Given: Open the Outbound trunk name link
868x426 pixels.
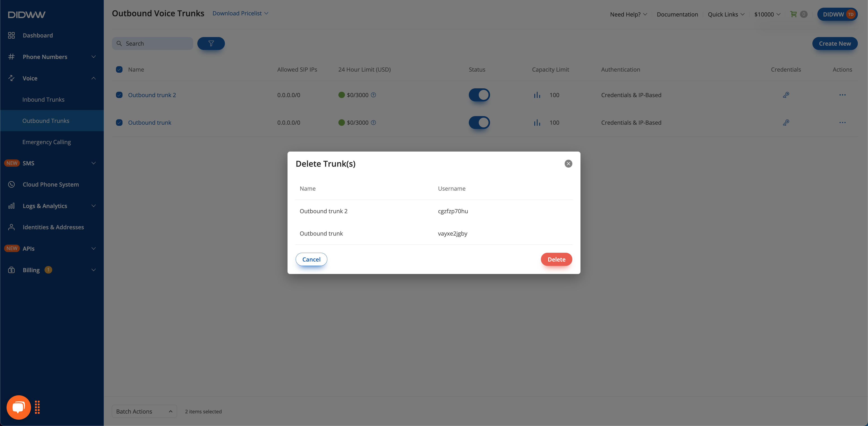Looking at the screenshot, I should click(x=150, y=123).
